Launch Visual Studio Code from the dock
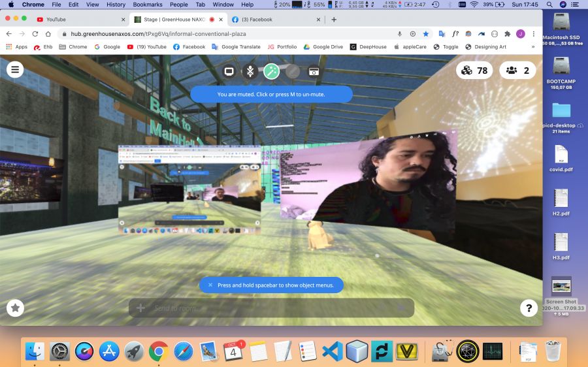Image resolution: width=588 pixels, height=367 pixels. click(333, 351)
